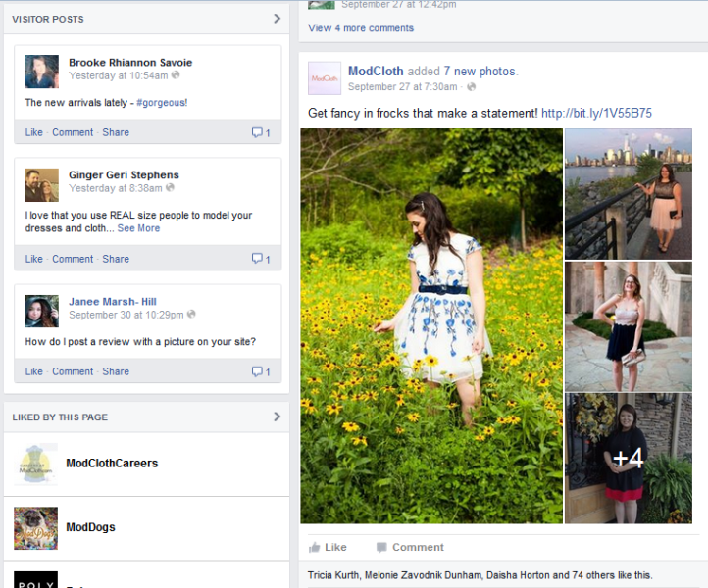
Task: Comment on Janee Marsh-Hill's visitor post
Action: [73, 371]
